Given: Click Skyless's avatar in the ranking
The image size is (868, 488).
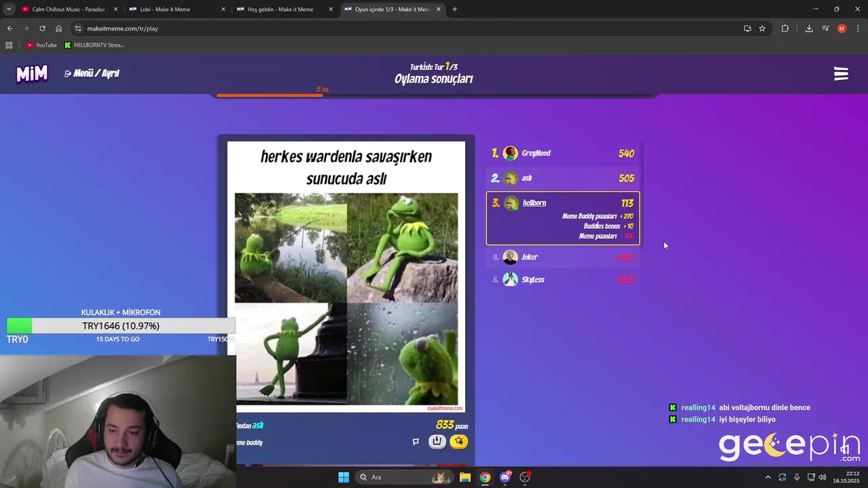Looking at the screenshot, I should point(511,279).
